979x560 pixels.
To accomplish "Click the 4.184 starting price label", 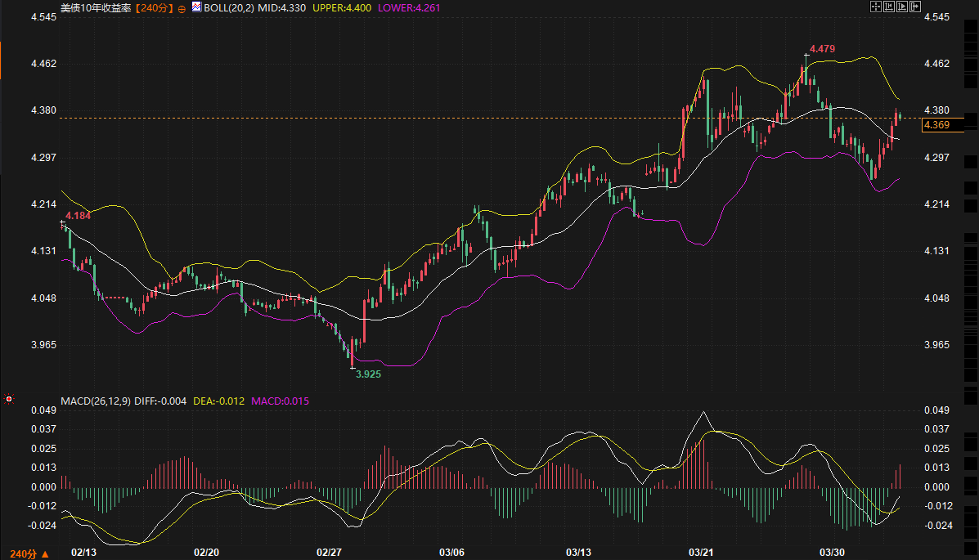I will tap(78, 215).
